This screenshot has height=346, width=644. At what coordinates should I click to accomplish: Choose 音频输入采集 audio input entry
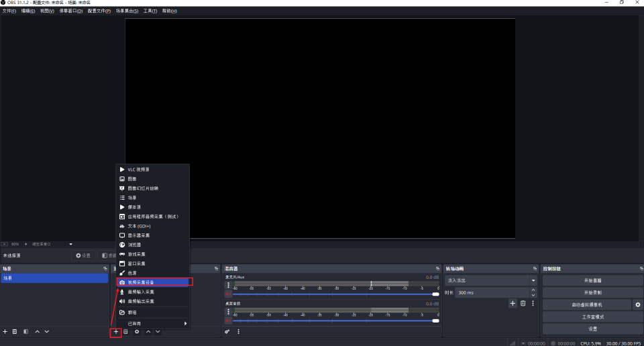152,292
